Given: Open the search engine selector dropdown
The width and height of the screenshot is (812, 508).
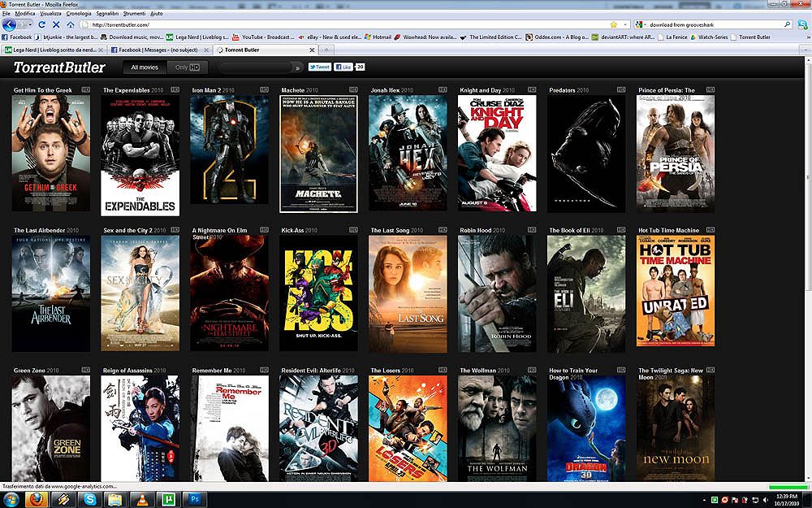Looking at the screenshot, I should [x=641, y=24].
